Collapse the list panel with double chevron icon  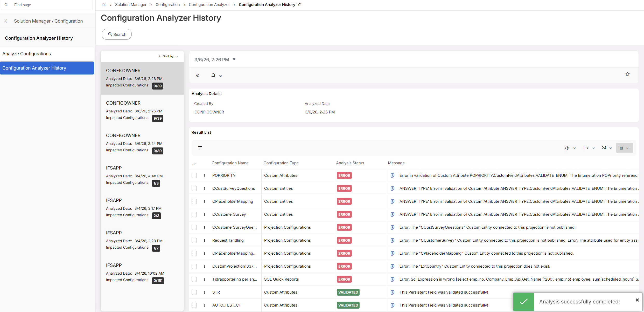click(x=198, y=75)
